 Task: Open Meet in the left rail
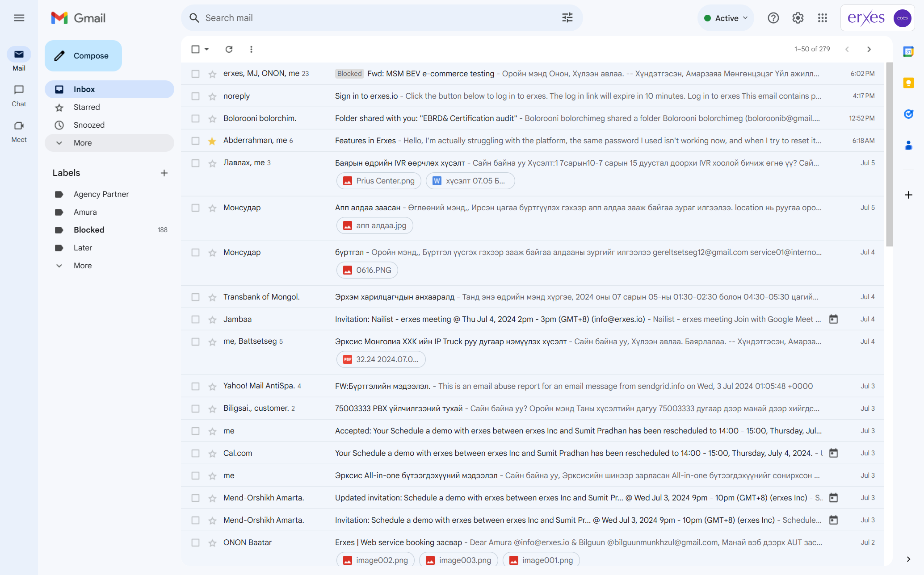19,131
